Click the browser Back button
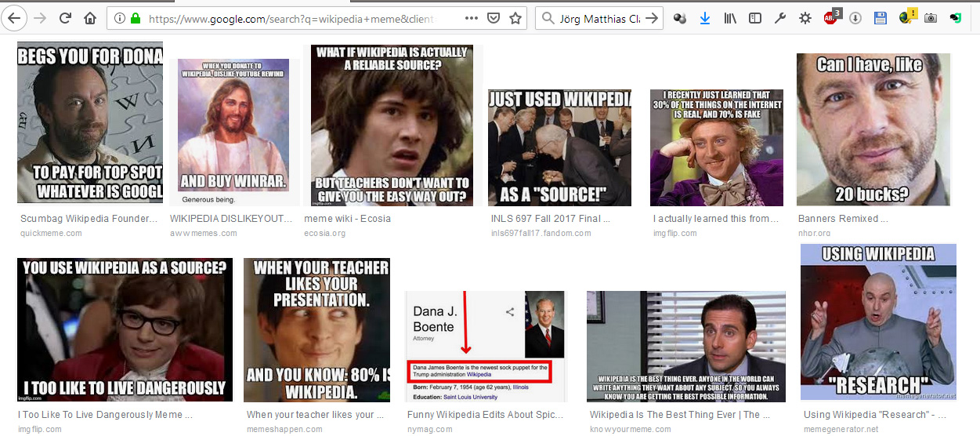Viewport: 980px width, 436px height. (16, 18)
